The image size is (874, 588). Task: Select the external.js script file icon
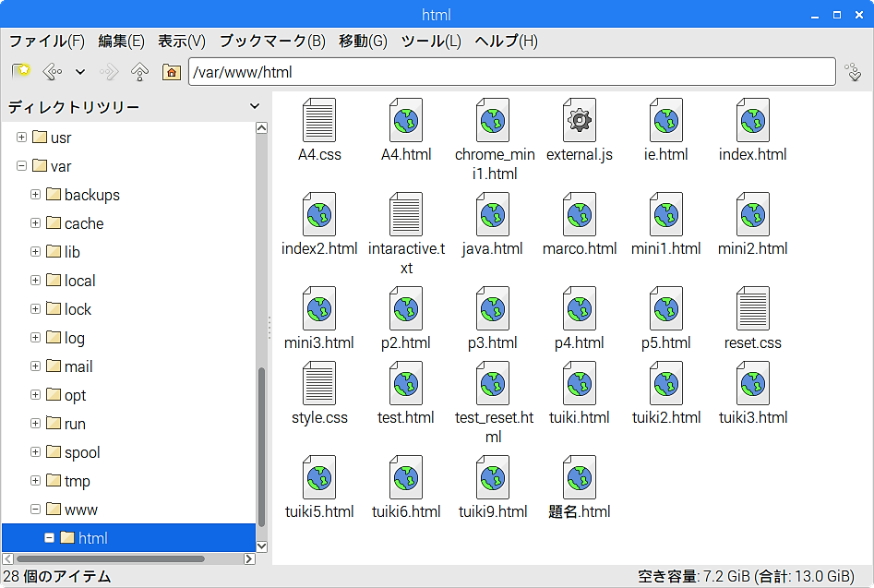point(580,120)
